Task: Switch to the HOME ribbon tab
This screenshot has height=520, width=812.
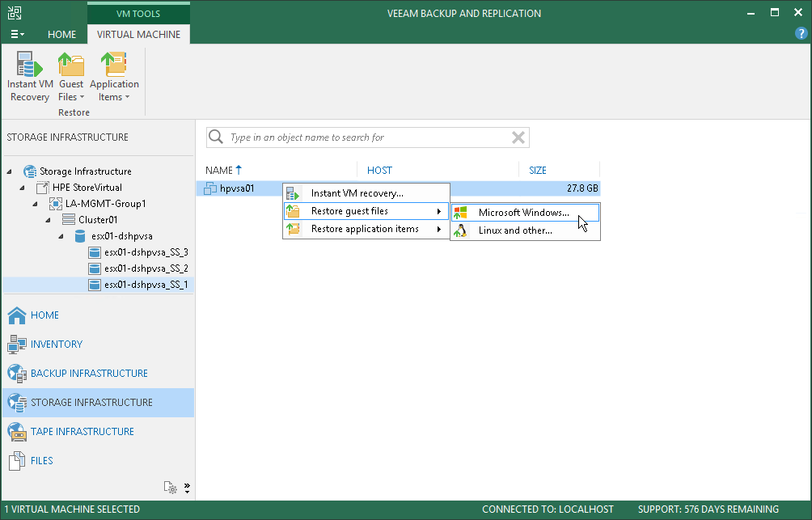Action: [x=61, y=34]
